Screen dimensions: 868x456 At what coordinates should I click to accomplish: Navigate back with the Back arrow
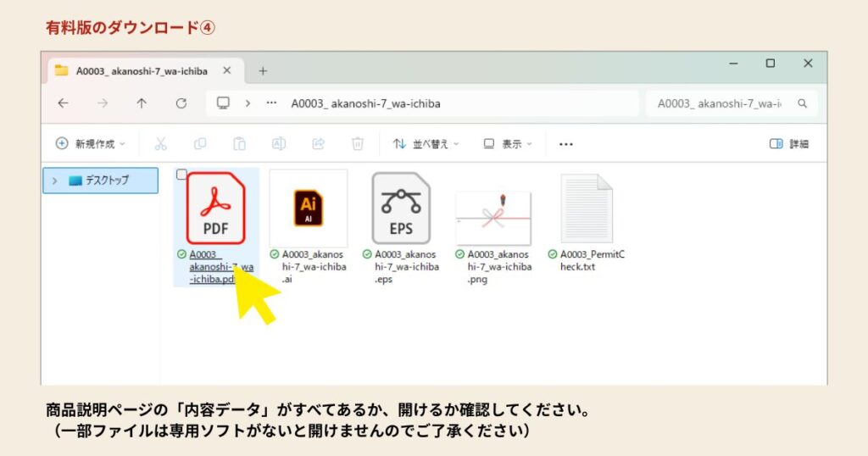coord(63,103)
